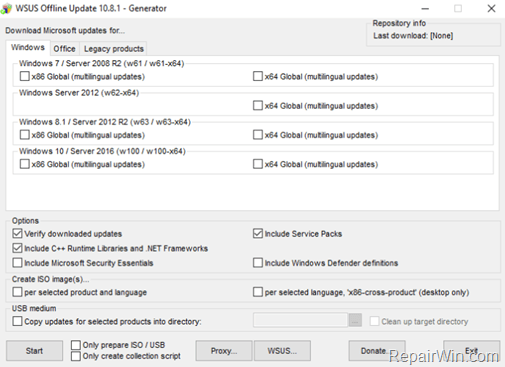The image size is (505, 367).
Task: Enable Include Windows Defender definitions
Action: 258,263
